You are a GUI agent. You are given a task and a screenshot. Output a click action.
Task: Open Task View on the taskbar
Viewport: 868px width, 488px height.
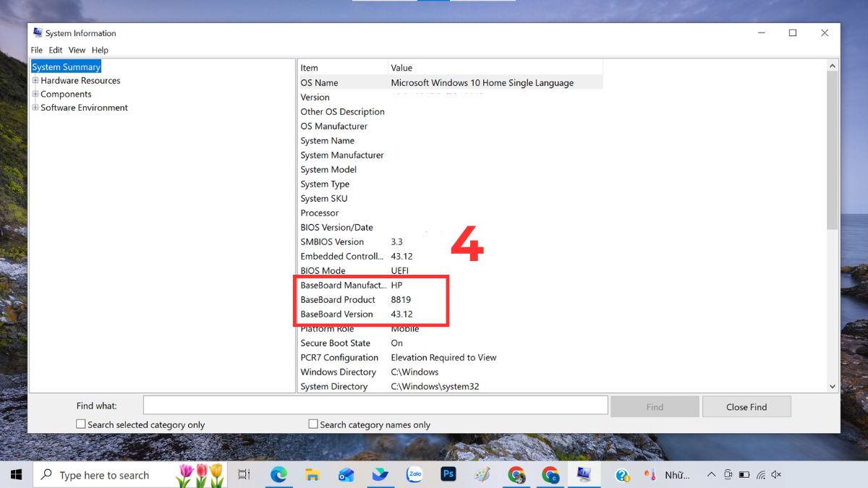point(244,475)
